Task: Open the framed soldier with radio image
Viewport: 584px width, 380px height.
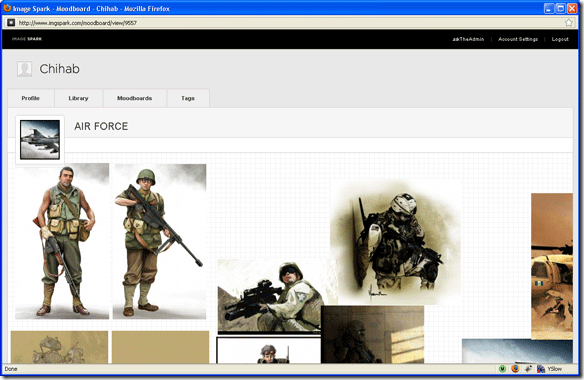Action: (x=269, y=350)
